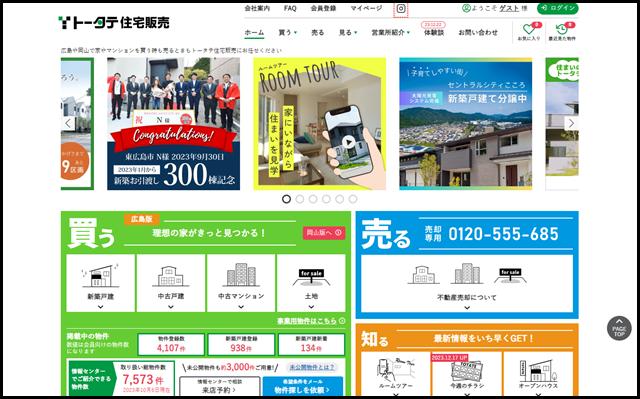The width and height of the screenshot is (640, 399).
Task: Select the sixth carousel dot
Action: tap(353, 199)
